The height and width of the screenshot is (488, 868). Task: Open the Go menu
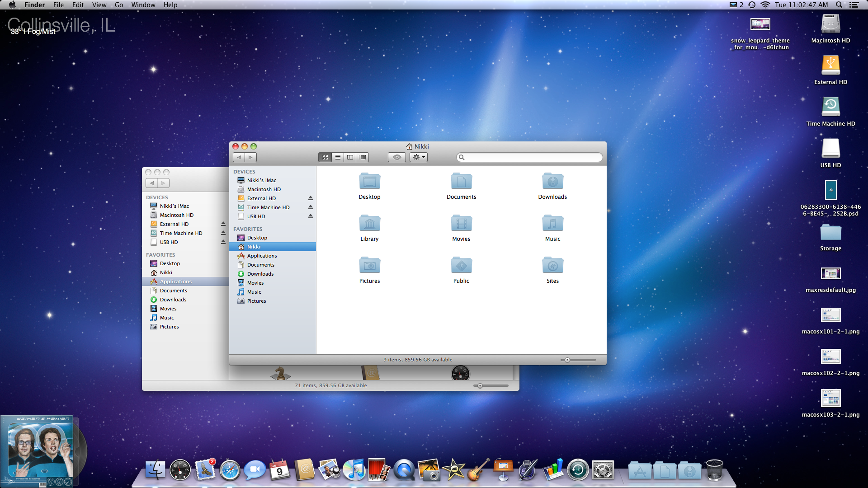119,5
